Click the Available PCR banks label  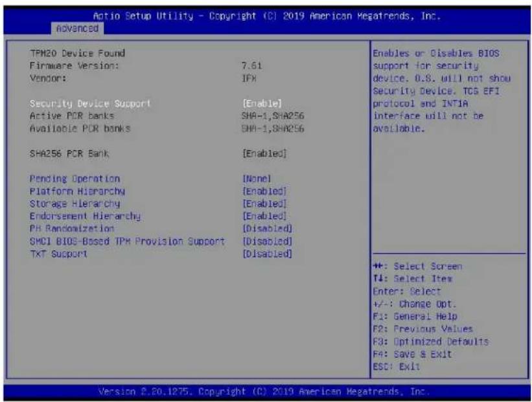coord(80,129)
